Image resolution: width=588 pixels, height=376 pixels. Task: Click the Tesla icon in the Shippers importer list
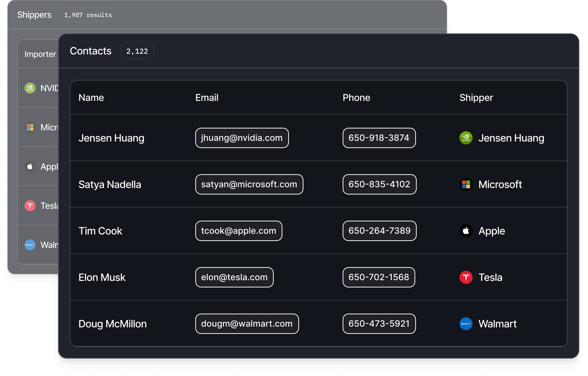point(30,206)
